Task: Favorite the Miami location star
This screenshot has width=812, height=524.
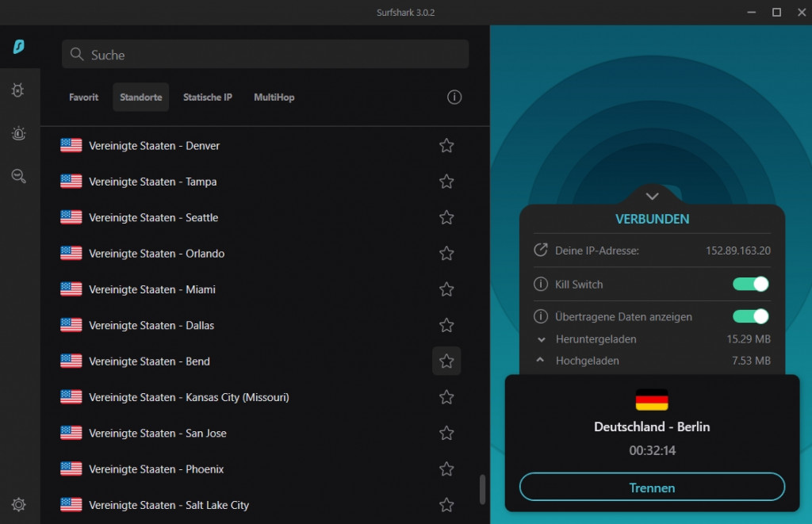Action: (446, 289)
